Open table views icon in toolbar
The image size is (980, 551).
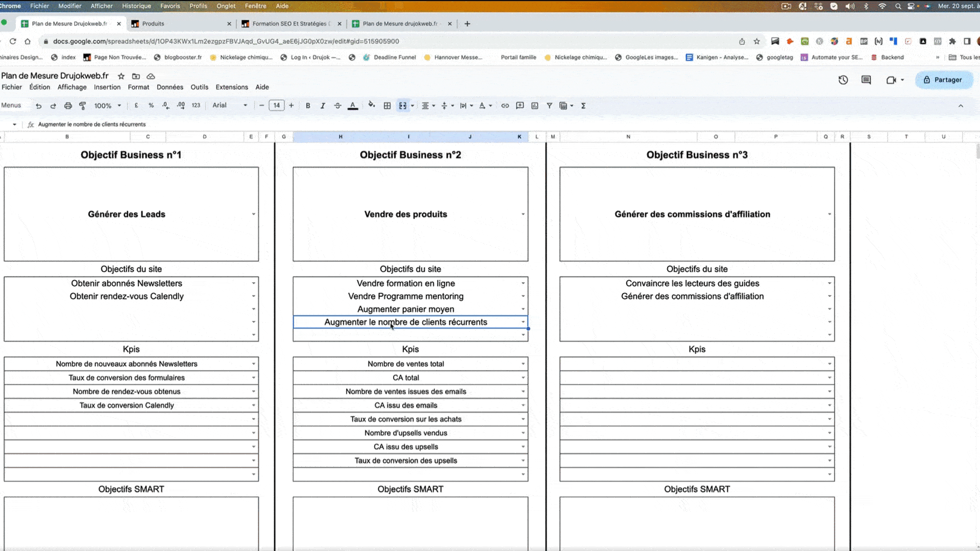566,106
